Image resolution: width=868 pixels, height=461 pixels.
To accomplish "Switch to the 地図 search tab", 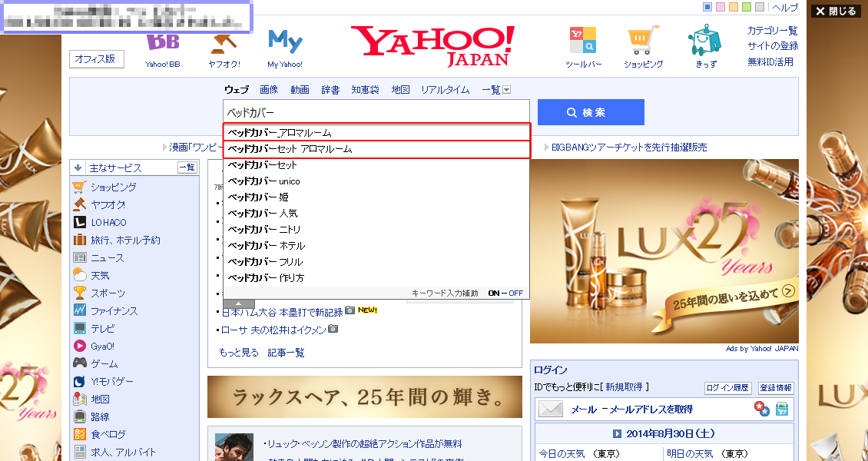I will [x=401, y=90].
